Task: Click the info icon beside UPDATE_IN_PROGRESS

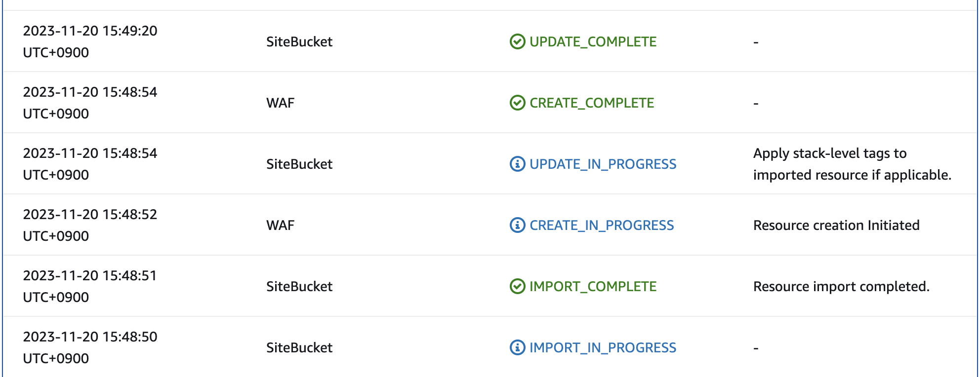Action: click(x=517, y=164)
